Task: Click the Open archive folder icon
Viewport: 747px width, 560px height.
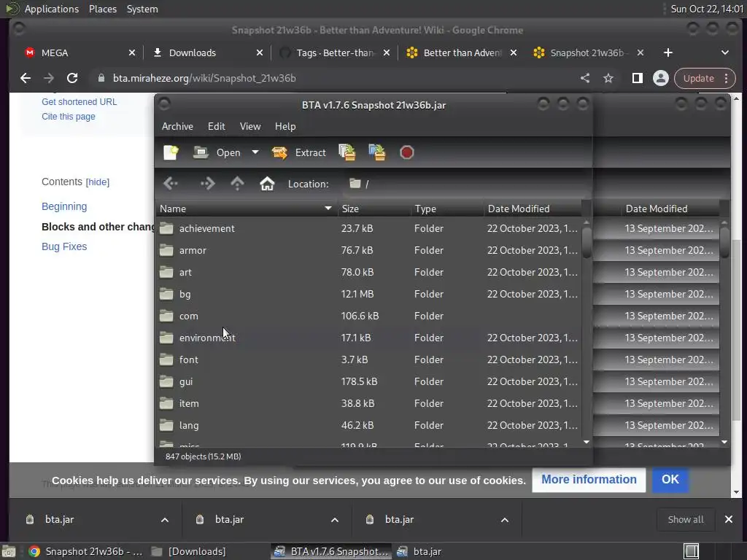Action: [x=201, y=152]
